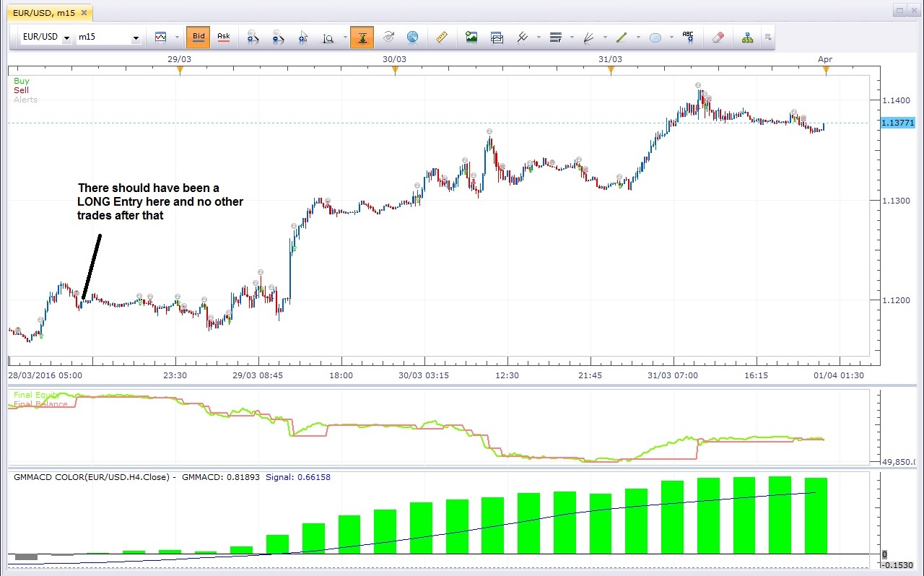The height and width of the screenshot is (576, 924).
Task: Select the ellipse shape drawing tool
Action: (655, 38)
